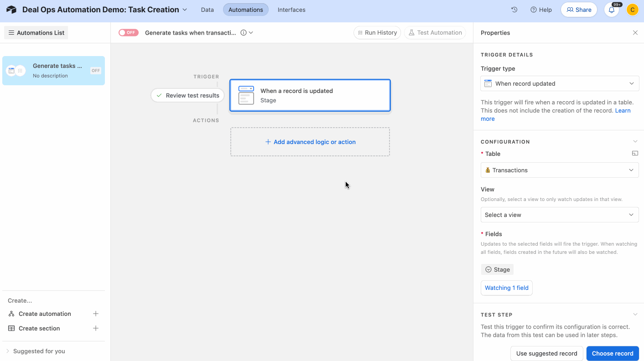Select the When a record is updated trigger
This screenshot has height=361, width=644.
310,95
